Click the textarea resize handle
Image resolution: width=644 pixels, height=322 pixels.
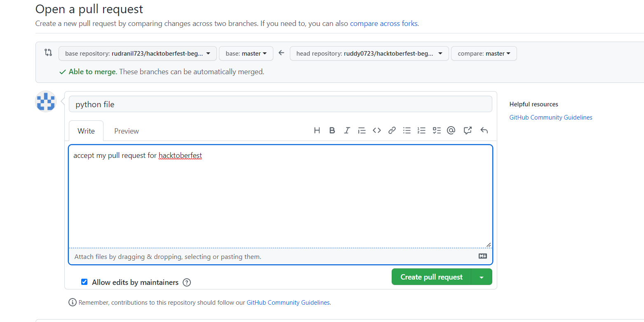[489, 244]
